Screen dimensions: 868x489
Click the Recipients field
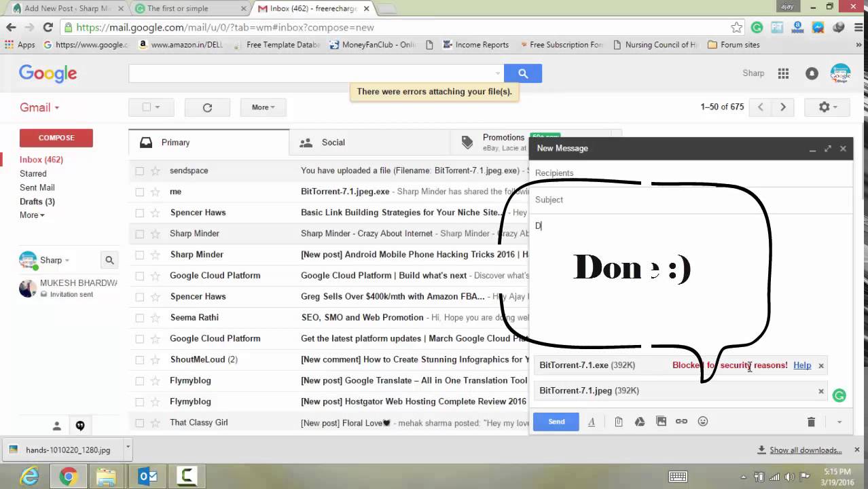pos(691,173)
